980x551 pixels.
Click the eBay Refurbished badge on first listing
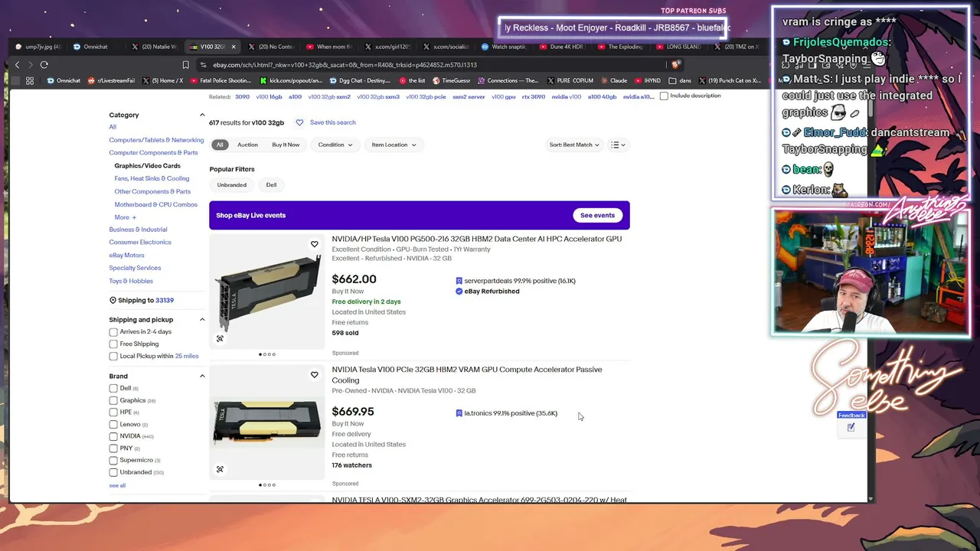[488, 292]
